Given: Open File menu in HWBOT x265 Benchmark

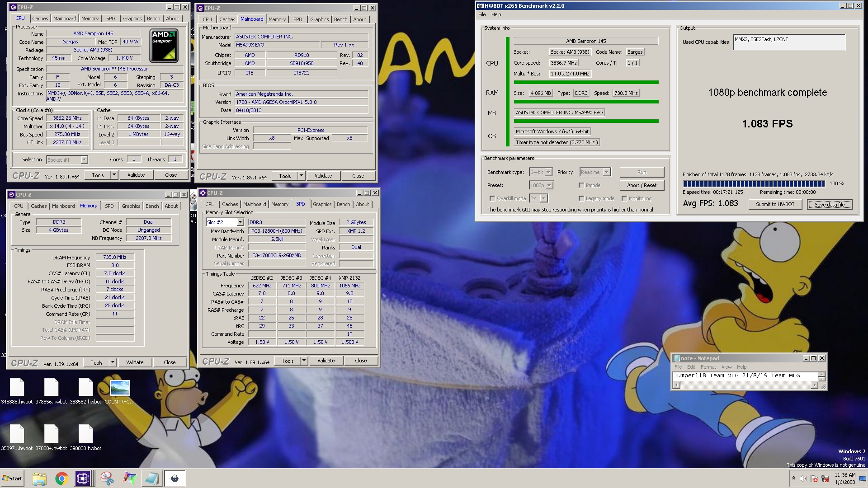Looking at the screenshot, I should 482,14.
